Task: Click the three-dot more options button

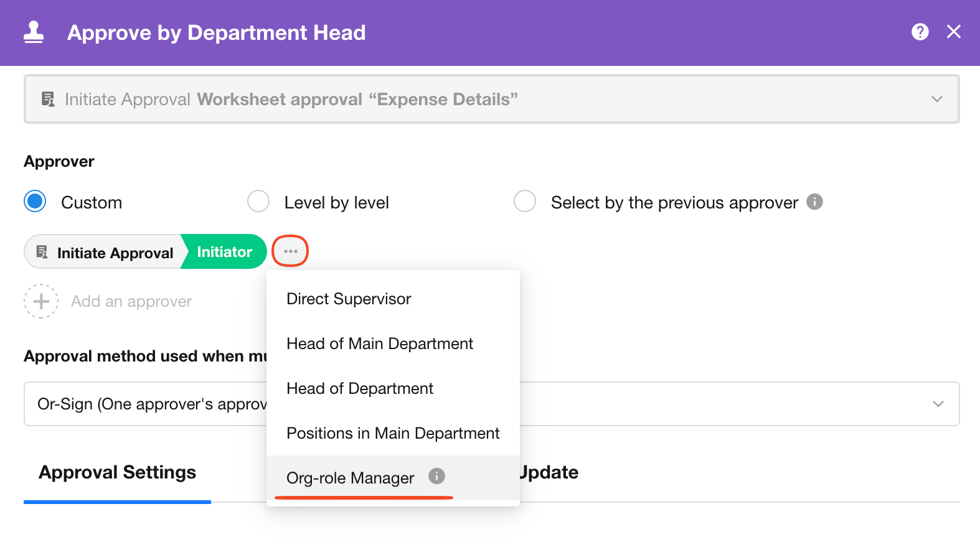Action: click(290, 251)
